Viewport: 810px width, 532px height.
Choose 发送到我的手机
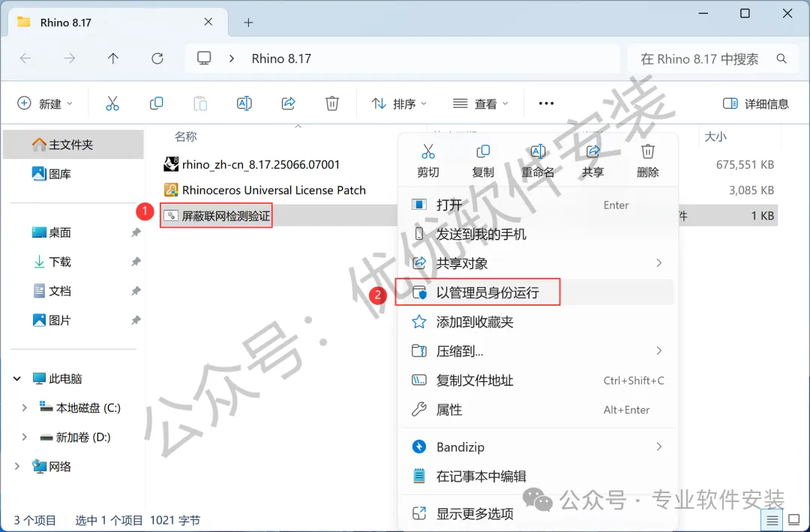pos(538,235)
